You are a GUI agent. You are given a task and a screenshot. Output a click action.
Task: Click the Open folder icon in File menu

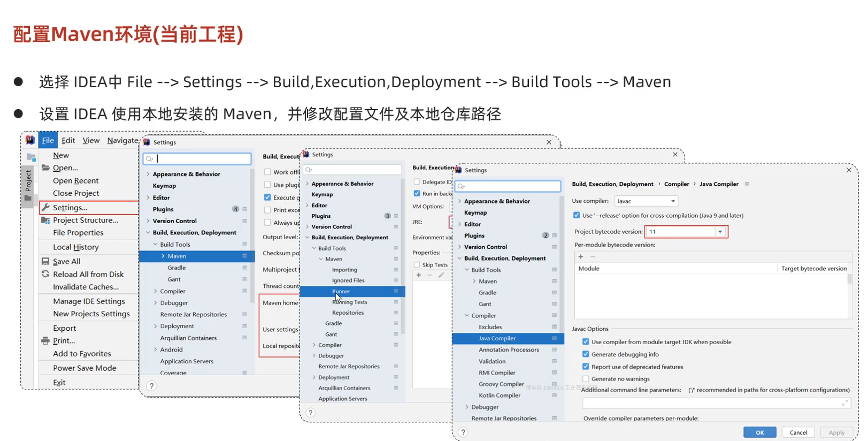(46, 168)
